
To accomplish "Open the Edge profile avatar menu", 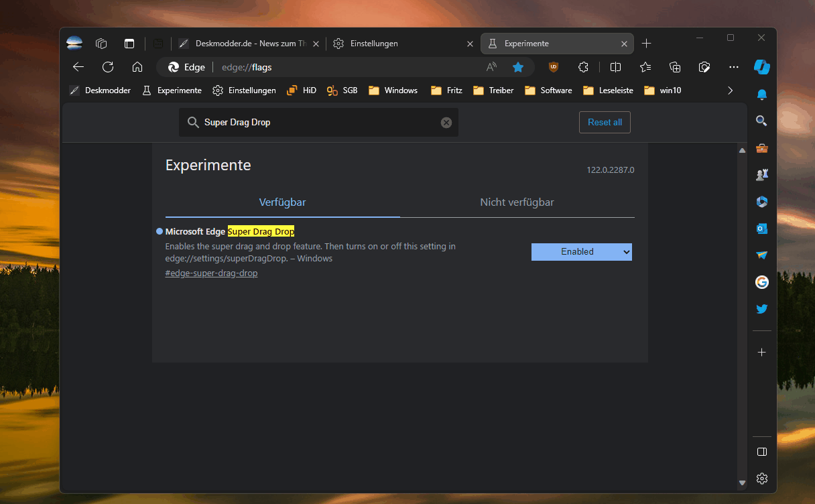I will [74, 44].
